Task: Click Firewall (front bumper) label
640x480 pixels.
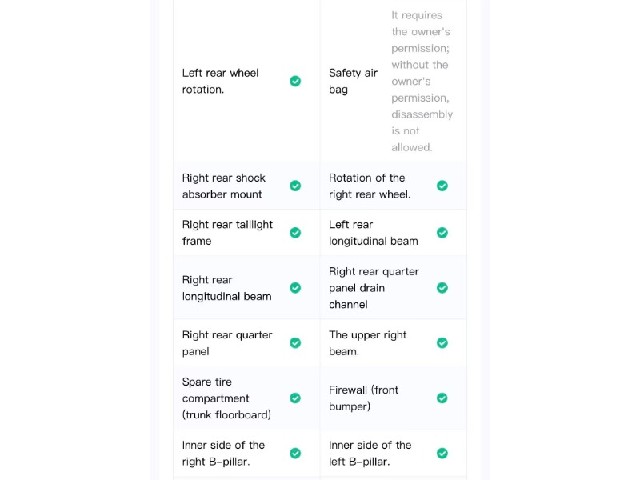Action: (364, 398)
